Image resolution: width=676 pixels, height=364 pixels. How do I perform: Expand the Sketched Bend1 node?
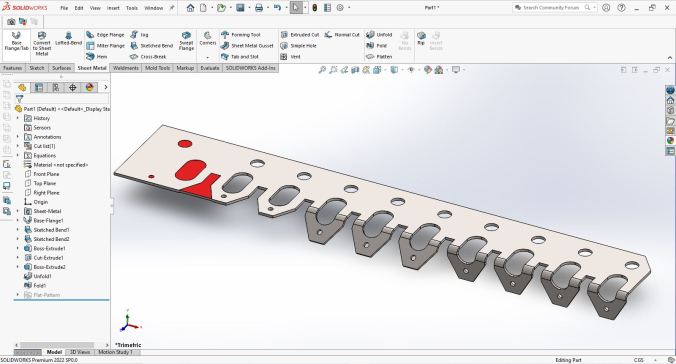pos(18,230)
